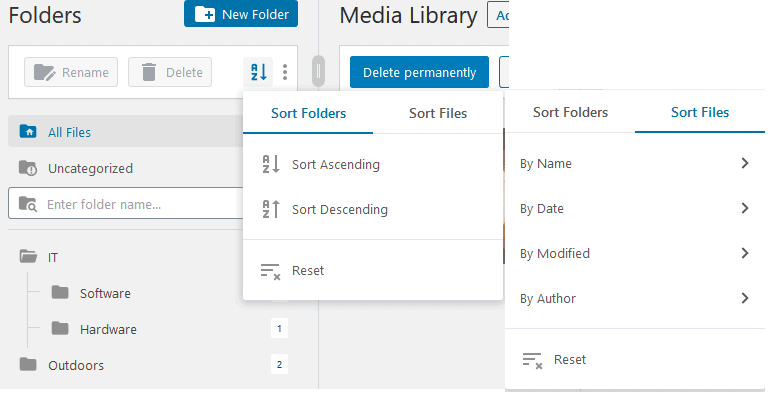Image resolution: width=771 pixels, height=397 pixels.
Task: Open the three-dot more options menu
Action: (x=285, y=72)
